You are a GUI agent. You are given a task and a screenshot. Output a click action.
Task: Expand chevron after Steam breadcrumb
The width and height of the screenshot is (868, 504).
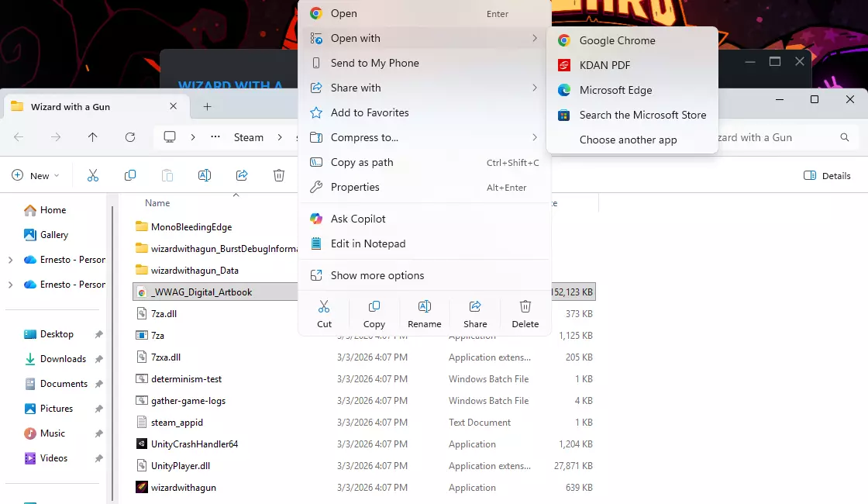point(280,137)
